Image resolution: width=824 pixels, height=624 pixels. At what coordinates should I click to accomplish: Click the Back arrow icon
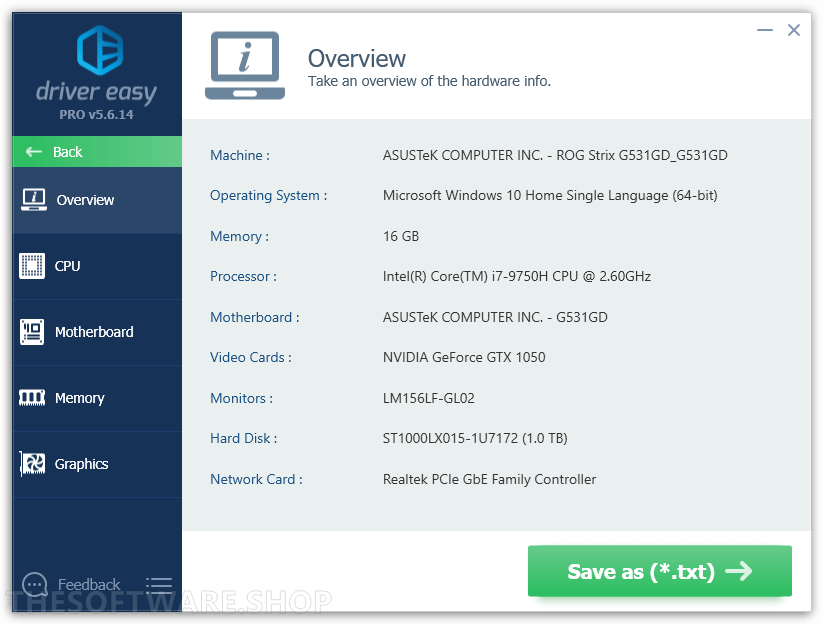pyautogui.click(x=34, y=152)
